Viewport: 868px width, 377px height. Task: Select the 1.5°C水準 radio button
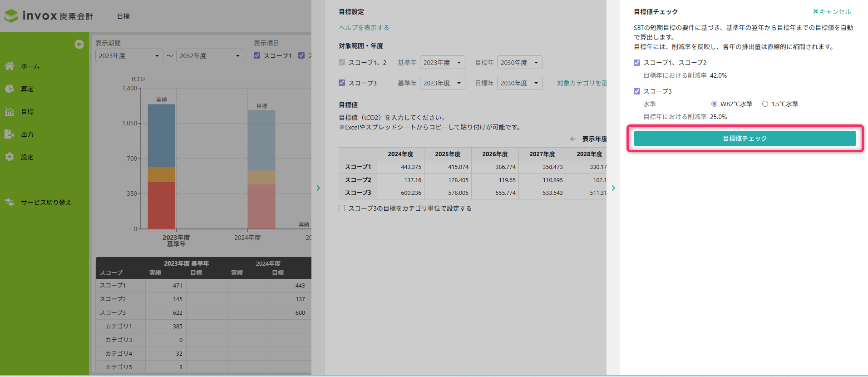point(765,104)
